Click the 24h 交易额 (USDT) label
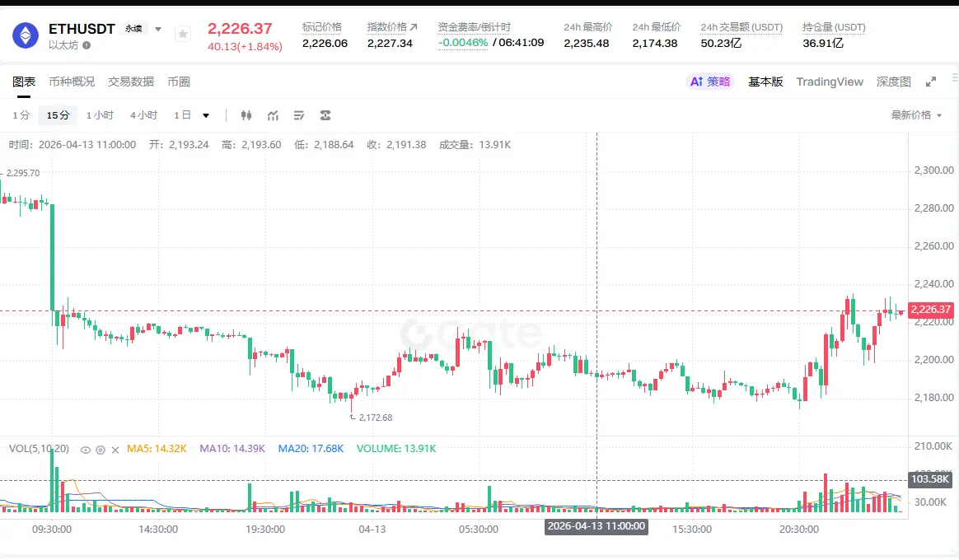Screen dimensions: 959x560 [741, 27]
